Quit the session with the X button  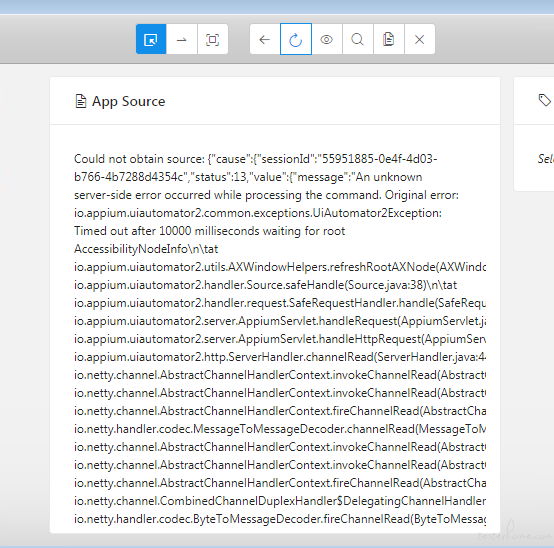pos(419,39)
